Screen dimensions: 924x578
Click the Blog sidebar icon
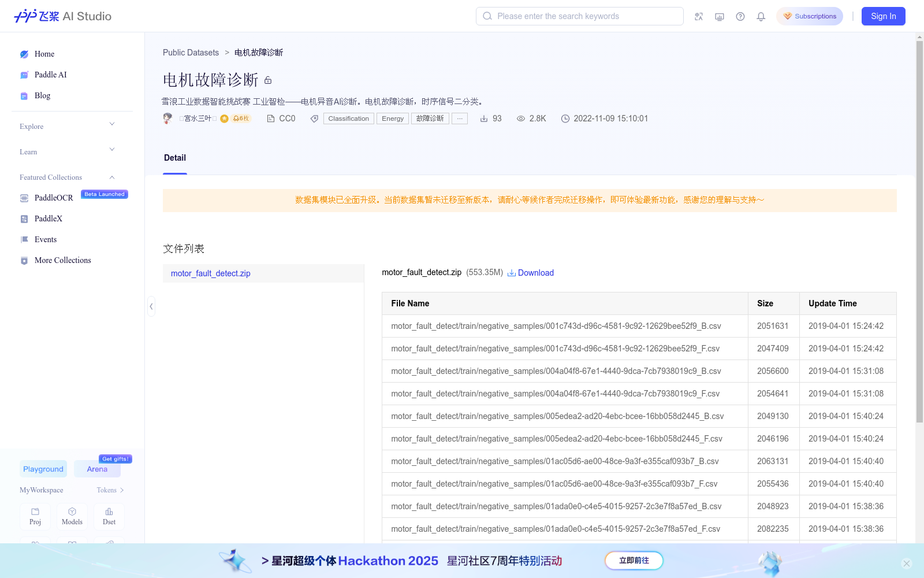(24, 96)
